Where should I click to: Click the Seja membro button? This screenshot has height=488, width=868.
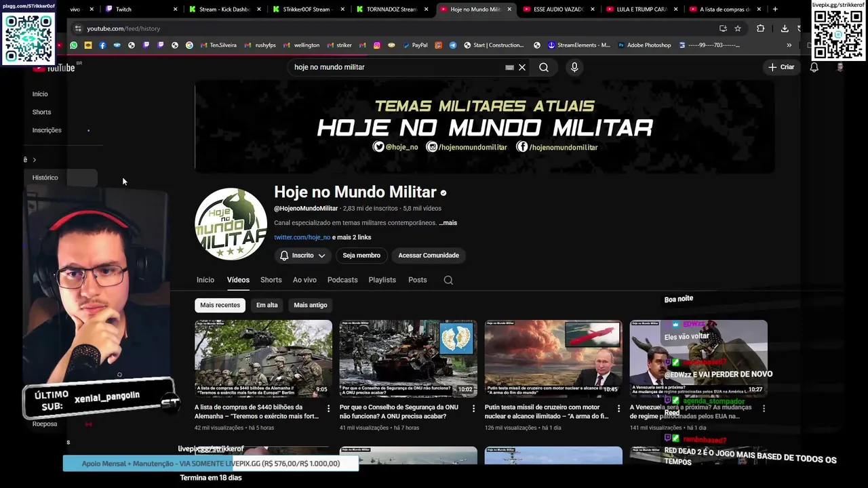(x=361, y=256)
